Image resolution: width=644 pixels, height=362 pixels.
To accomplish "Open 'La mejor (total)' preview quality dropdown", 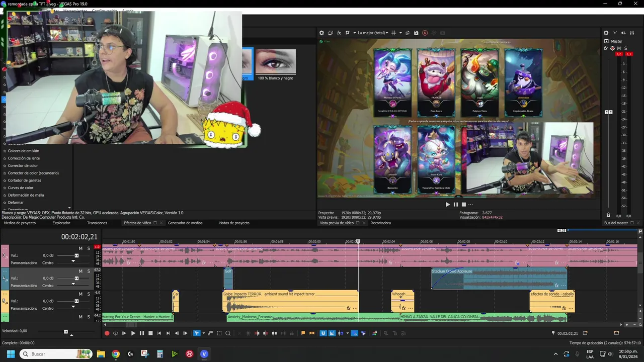I will pos(373,33).
